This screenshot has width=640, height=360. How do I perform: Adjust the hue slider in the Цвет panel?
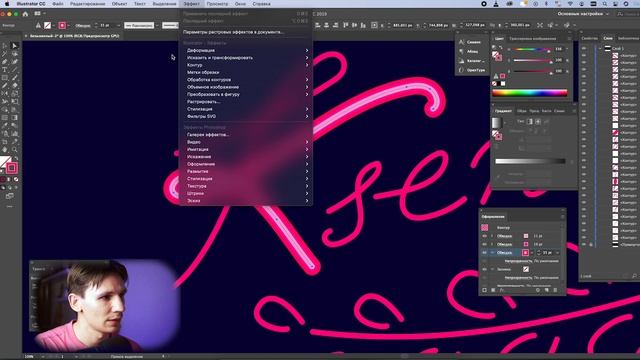tap(531, 50)
